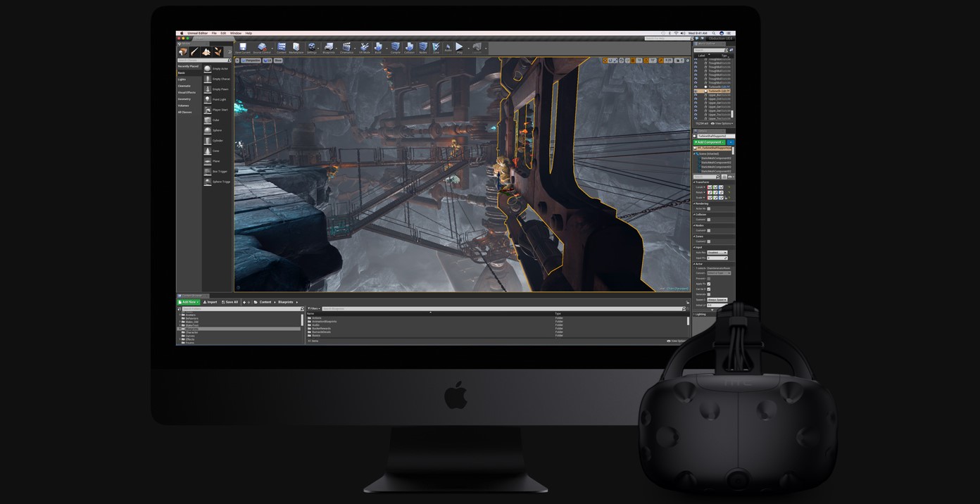Viewport: 980px width, 504px height.
Task: Click the blue Blueprint button beside Add Component
Action: (730, 142)
